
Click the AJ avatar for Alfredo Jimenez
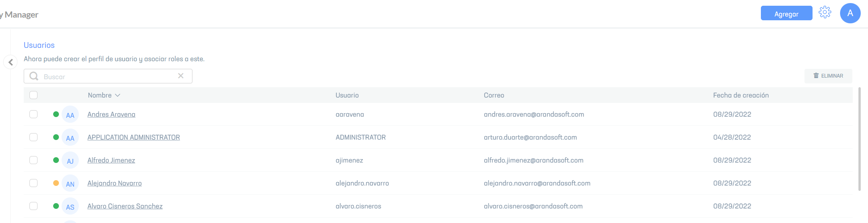coord(70,160)
